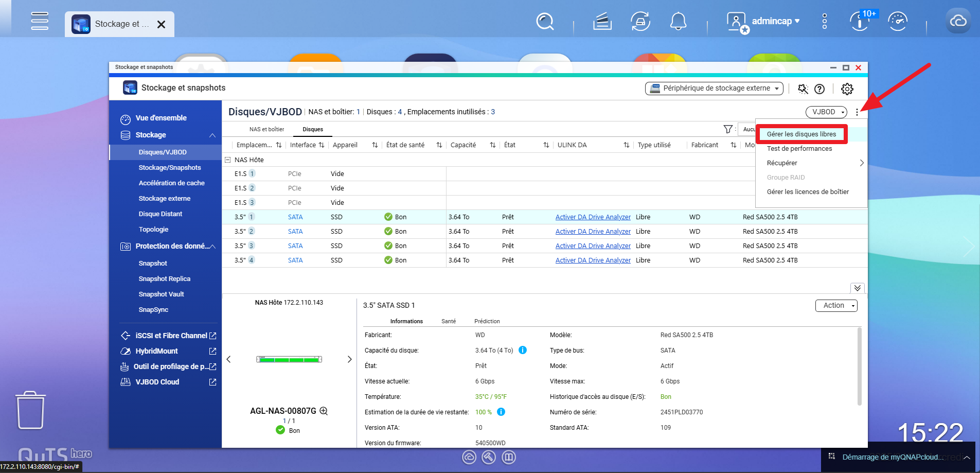The image size is (980, 473).
Task: Open the notifications bell
Action: (678, 22)
